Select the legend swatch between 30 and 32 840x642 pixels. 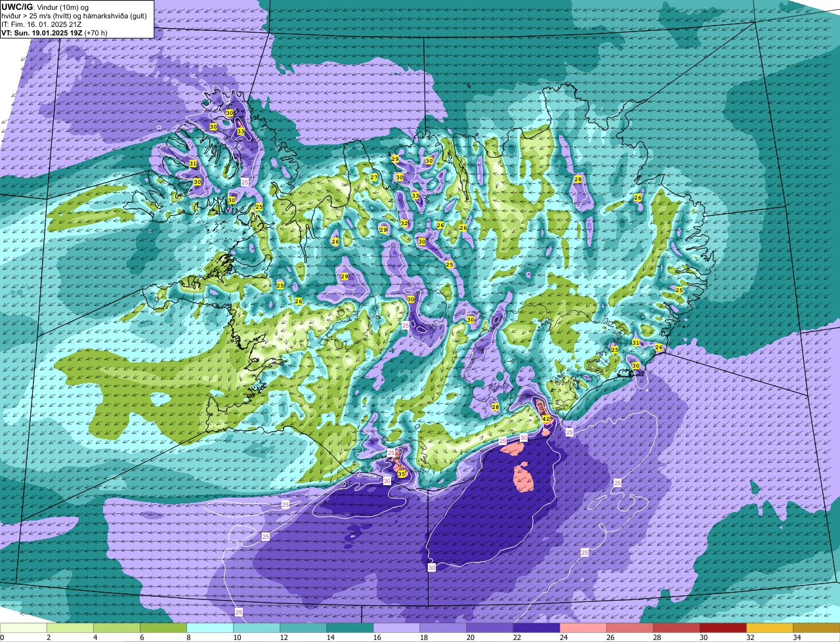pyautogui.click(x=723, y=628)
